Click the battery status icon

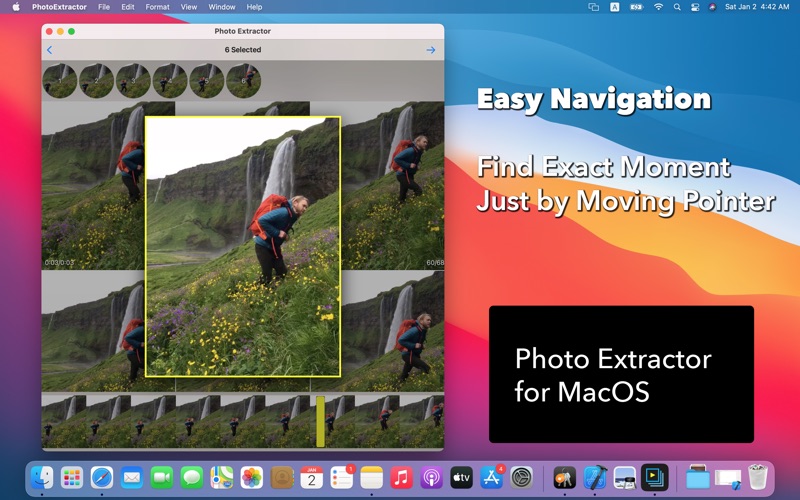[636, 7]
